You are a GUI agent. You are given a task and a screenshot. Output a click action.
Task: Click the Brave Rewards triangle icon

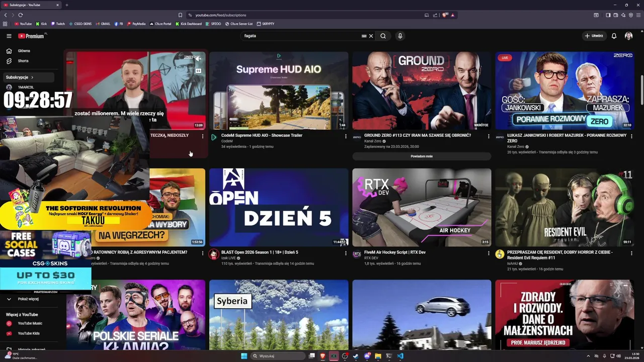coord(453,15)
